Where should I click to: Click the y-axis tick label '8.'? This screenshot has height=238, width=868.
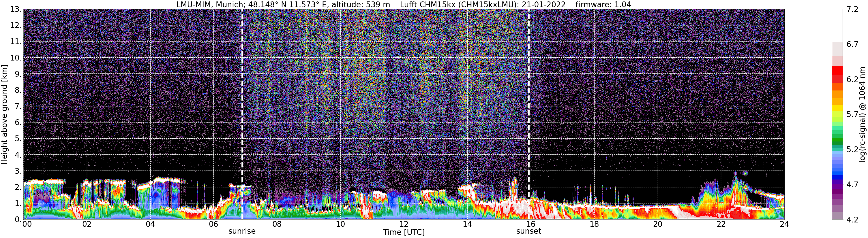click(x=18, y=90)
